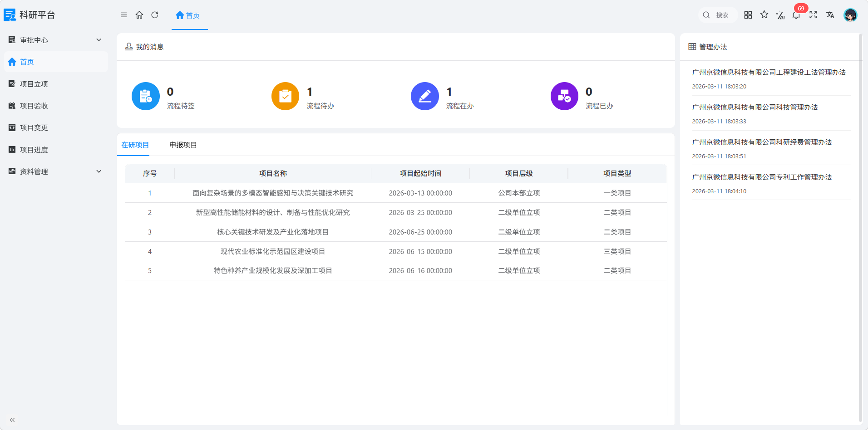The height and width of the screenshot is (430, 868).
Task: Click the 项目进度 sidebar icon
Action: (x=12, y=150)
